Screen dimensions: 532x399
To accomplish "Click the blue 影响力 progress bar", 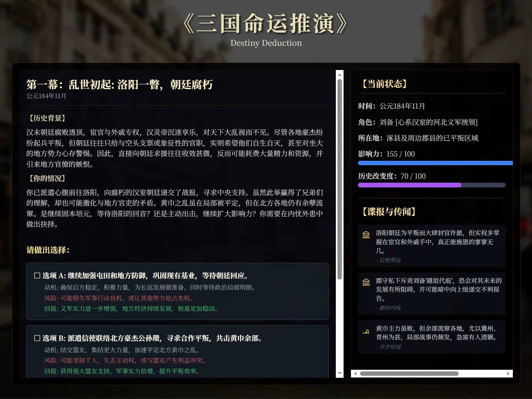I will [435, 163].
